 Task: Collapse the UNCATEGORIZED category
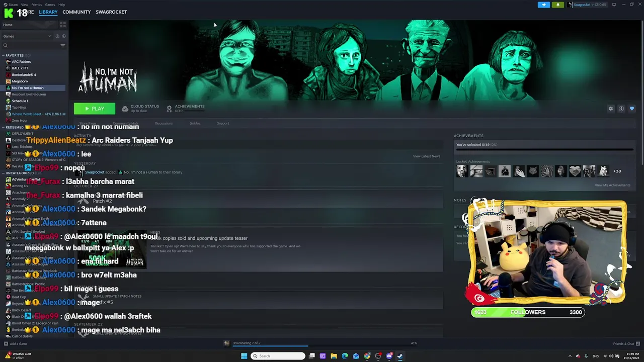(x=3, y=173)
